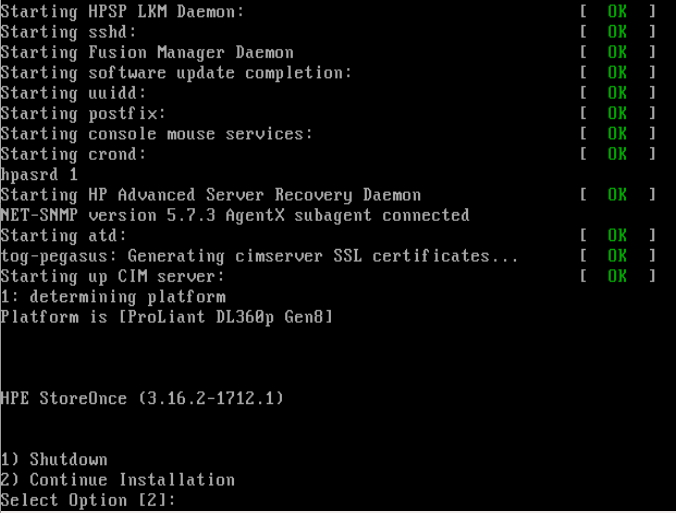Click OK status for Starting postfix
This screenshot has width=676, height=513.
click(x=617, y=113)
